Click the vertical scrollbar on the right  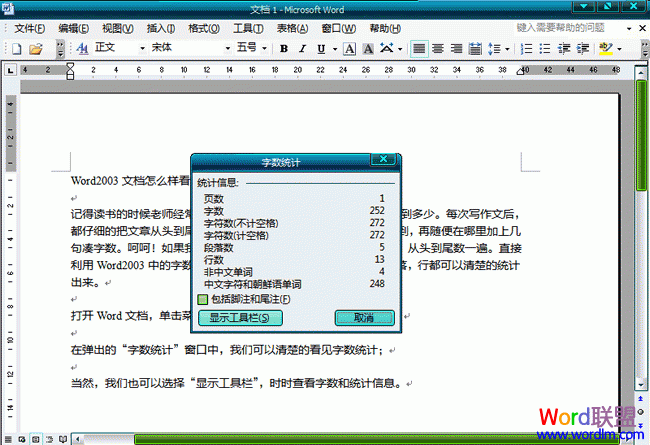click(x=641, y=250)
